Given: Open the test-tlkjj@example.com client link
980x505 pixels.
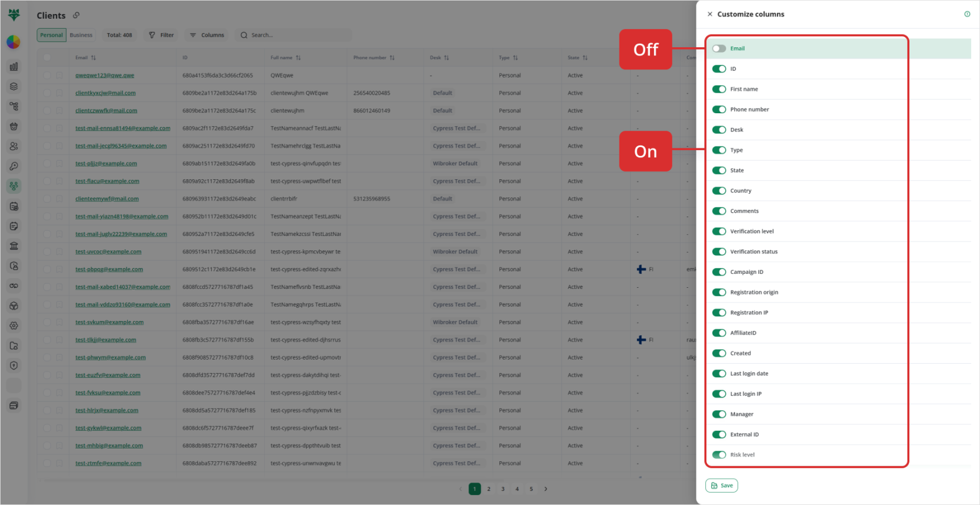Looking at the screenshot, I should pyautogui.click(x=106, y=340).
